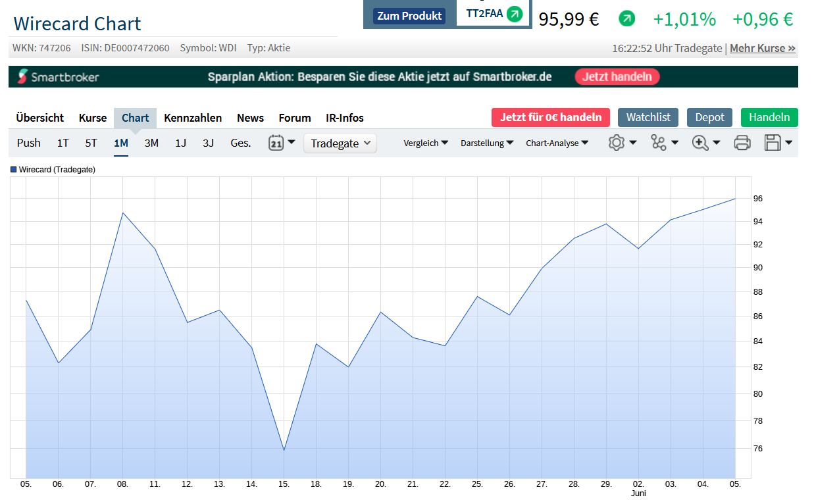Select the indicator/share network icon
This screenshot has width=814, height=504.
tap(659, 142)
